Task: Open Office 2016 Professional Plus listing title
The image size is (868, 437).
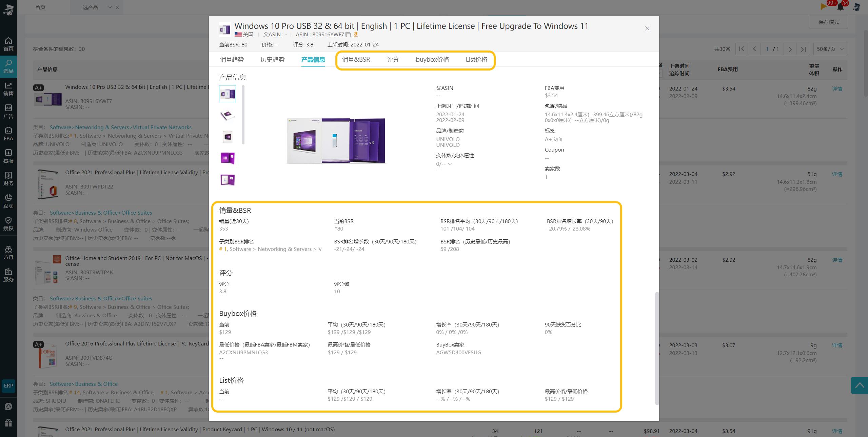Action: 137,344
